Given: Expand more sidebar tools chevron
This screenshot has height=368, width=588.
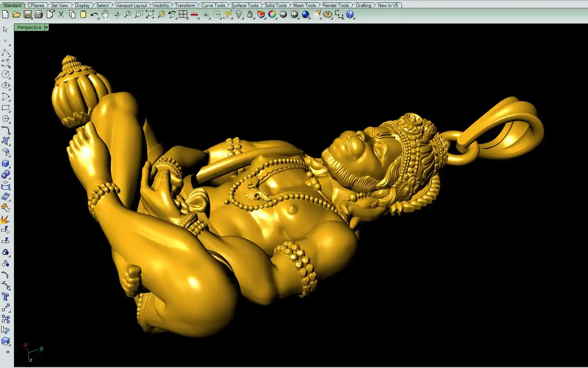Looking at the screenshot, I should tap(8, 352).
